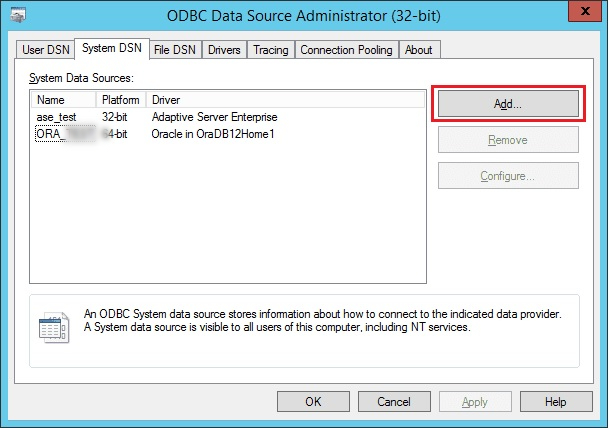Open the File DSN tab
This screenshot has height=428, width=609.
175,49
